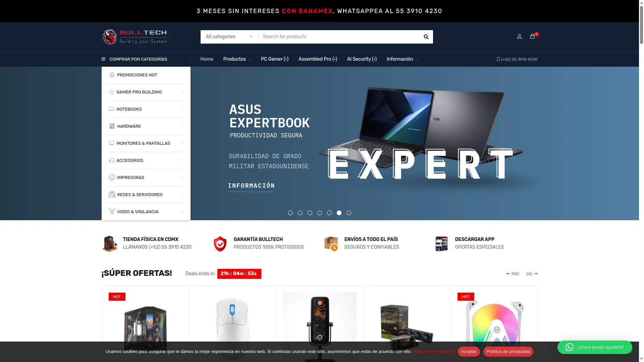Expand the Productos menu
644x362 pixels.
237,59
